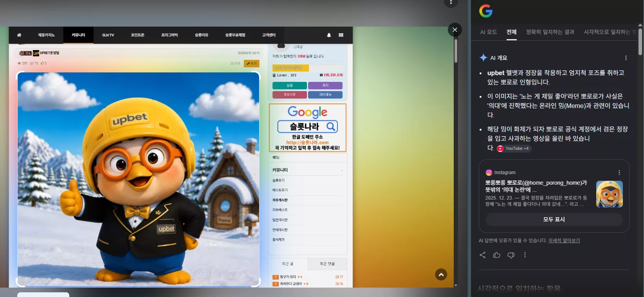
Task: Open the 자세히 알아보기 link
Action: 564,241
